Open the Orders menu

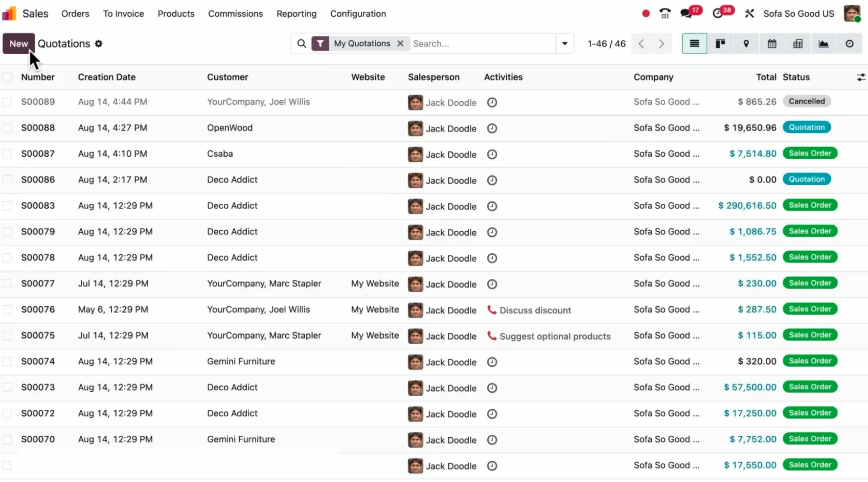pos(75,14)
